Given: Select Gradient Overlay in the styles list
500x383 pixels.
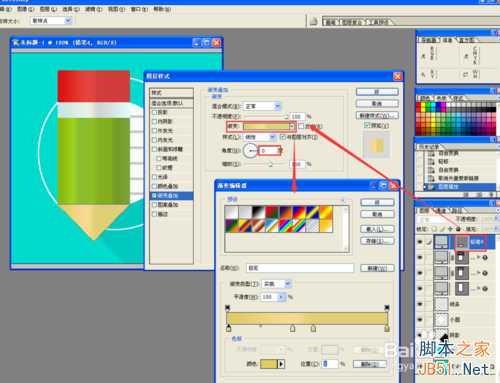Looking at the screenshot, I should click(171, 195).
